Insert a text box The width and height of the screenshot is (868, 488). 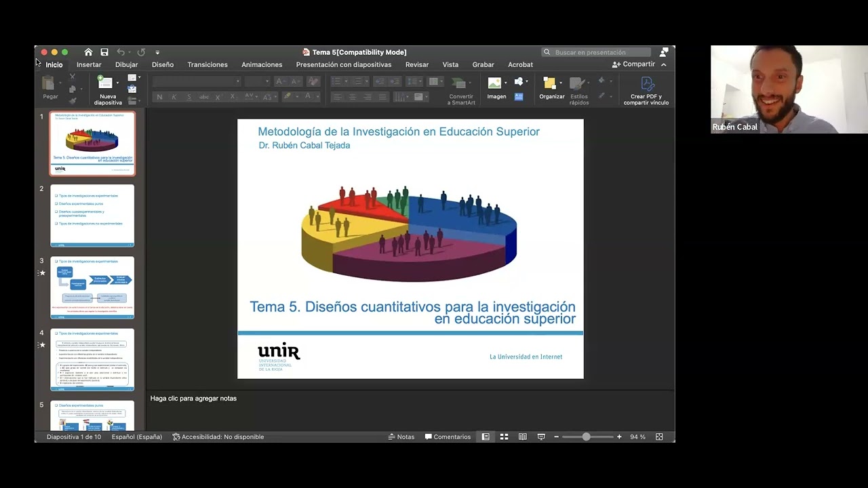click(519, 97)
